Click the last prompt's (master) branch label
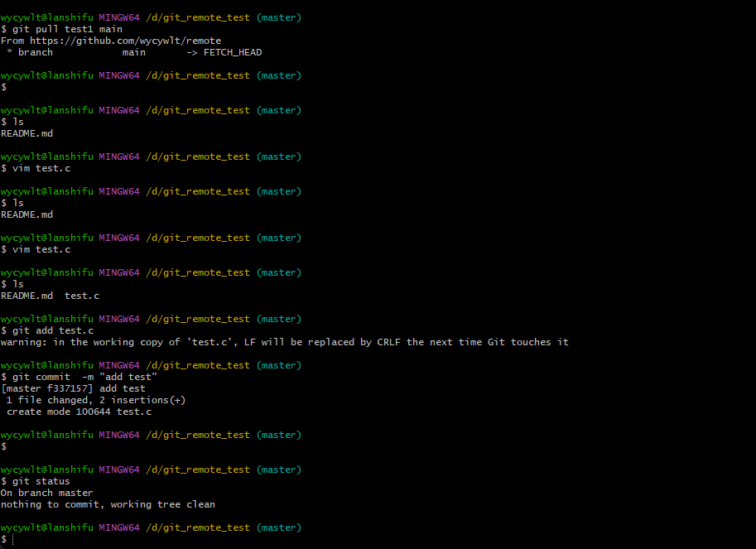This screenshot has width=756, height=549. pos(279,527)
